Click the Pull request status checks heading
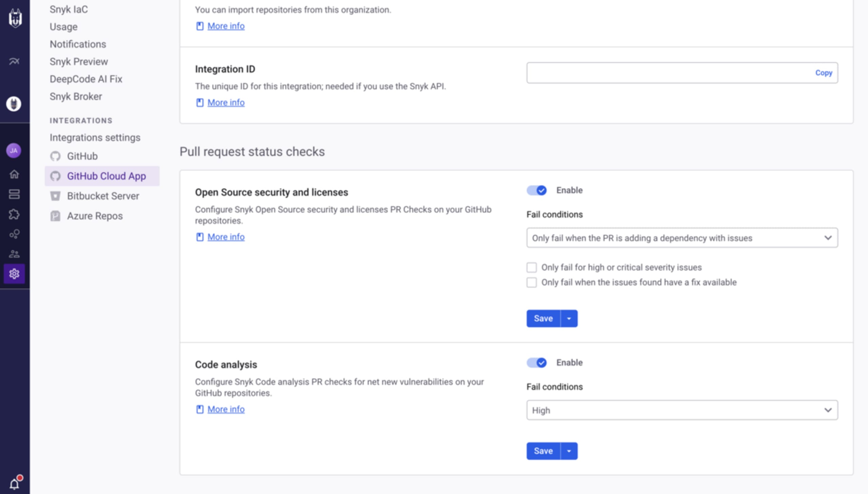 252,152
